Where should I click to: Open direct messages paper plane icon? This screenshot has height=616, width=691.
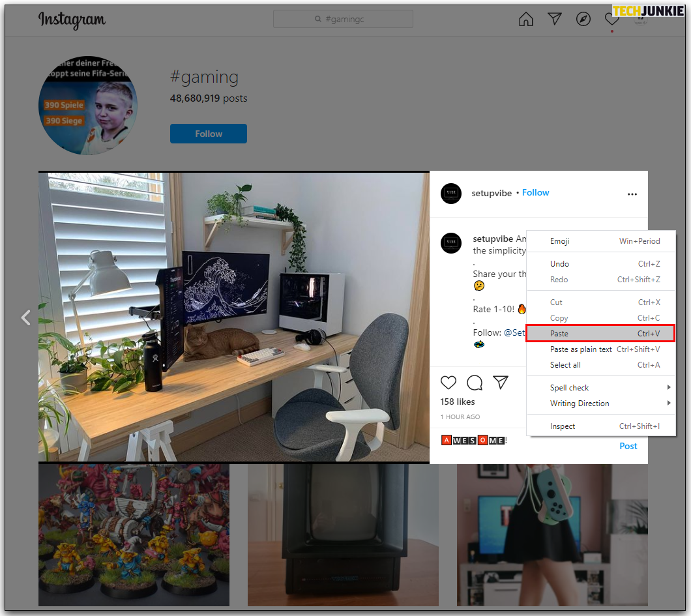(x=554, y=18)
